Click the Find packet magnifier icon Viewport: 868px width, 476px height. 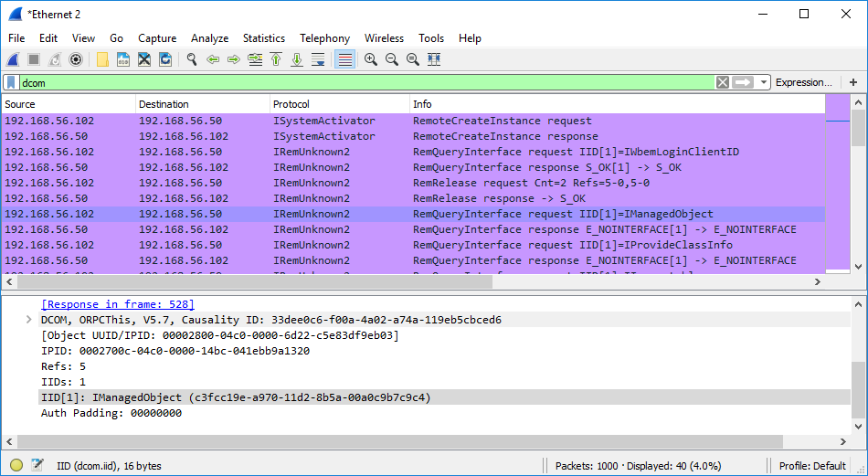click(x=192, y=59)
